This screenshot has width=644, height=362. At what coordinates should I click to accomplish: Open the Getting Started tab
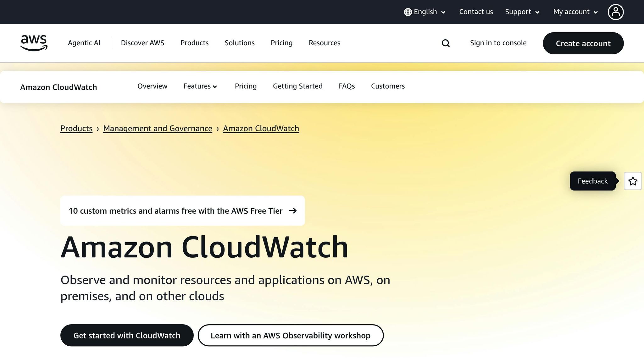point(297,86)
